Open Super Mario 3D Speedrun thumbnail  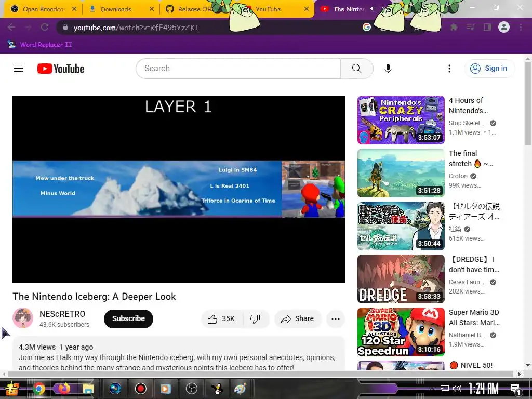click(401, 332)
